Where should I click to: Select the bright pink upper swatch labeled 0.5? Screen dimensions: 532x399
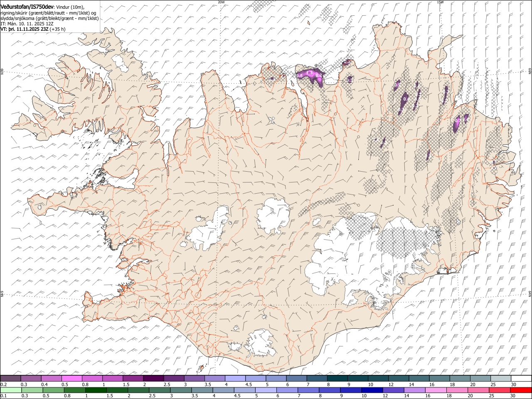pos(71,378)
